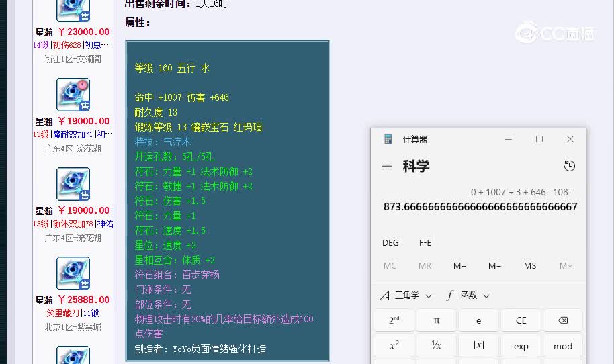Image resolution: width=614 pixels, height=364 pixels.
Task: Open the memory list M dropdown
Action: pyautogui.click(x=566, y=266)
